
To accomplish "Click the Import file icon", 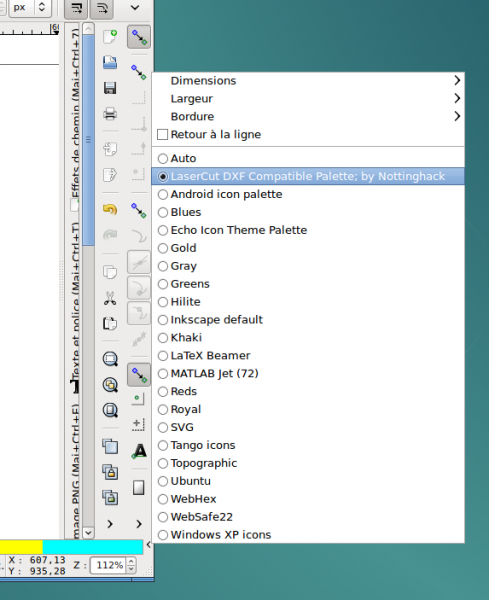I will click(x=110, y=149).
